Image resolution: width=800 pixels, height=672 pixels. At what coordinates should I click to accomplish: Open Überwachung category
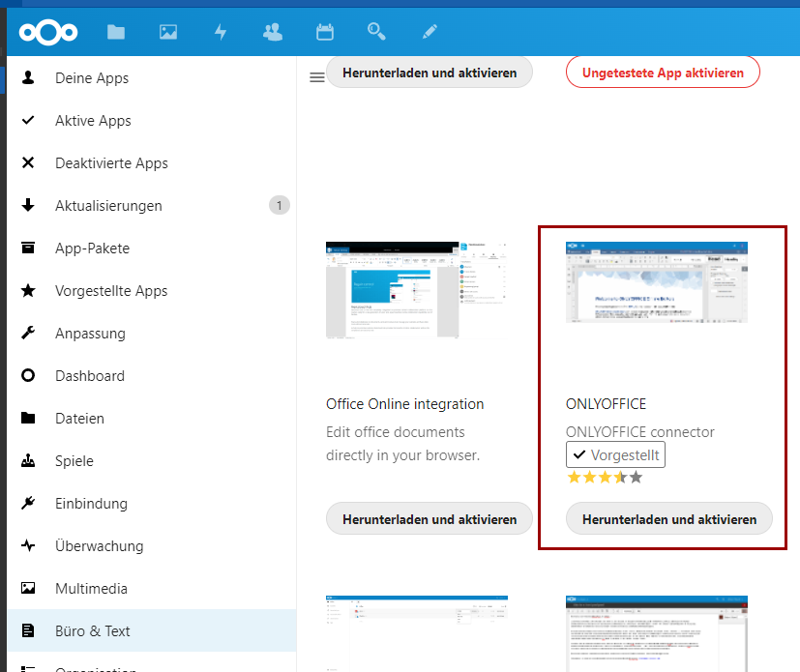point(152,545)
